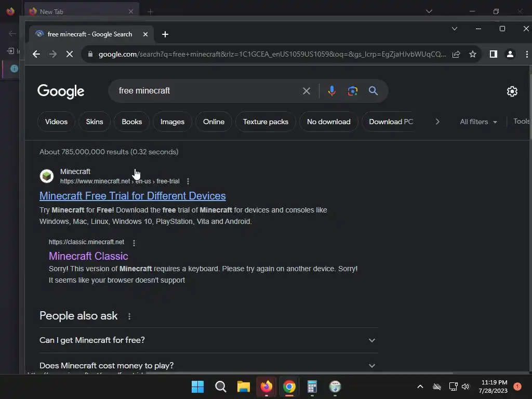The width and height of the screenshot is (532, 399).
Task: Add a new tab in Firefox window
Action: (151, 11)
